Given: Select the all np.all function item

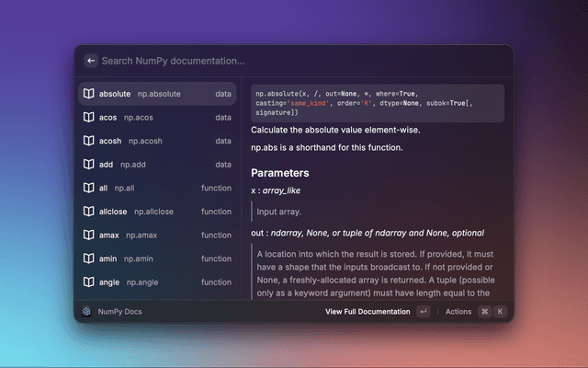Looking at the screenshot, I should pos(156,188).
